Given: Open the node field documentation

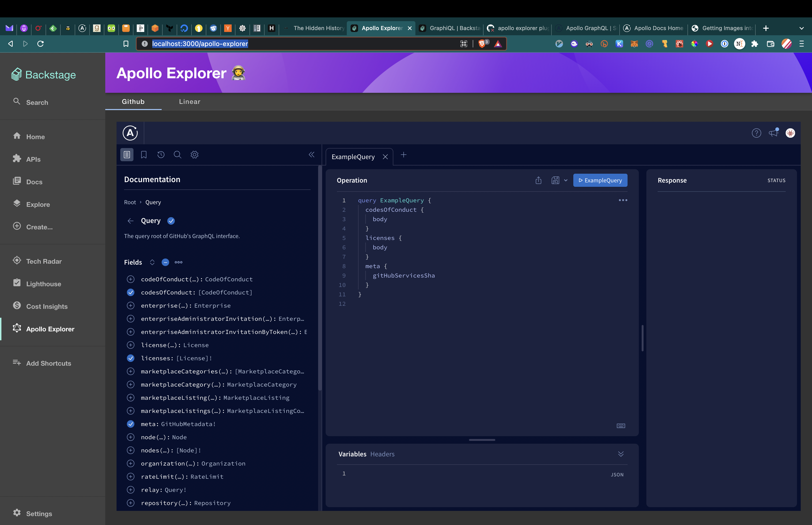Looking at the screenshot, I should [x=164, y=437].
